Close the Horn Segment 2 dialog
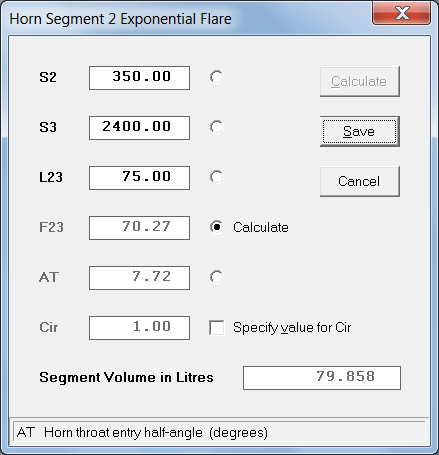 click(401, 13)
